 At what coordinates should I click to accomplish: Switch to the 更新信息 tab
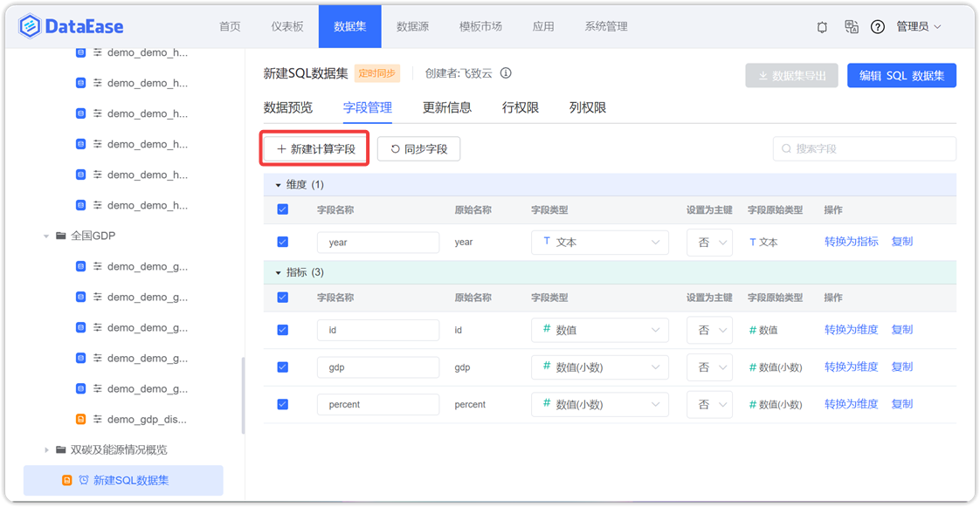pos(447,107)
